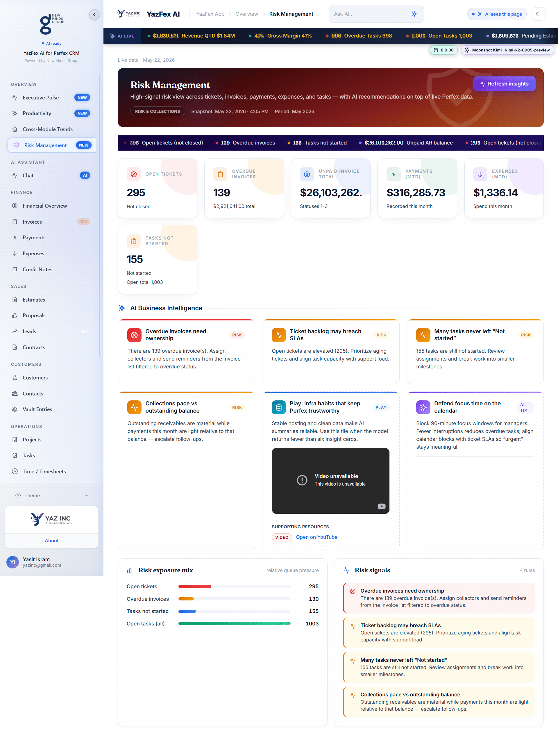Click the 8.0.30 version badge
558x756 pixels.
tap(443, 50)
